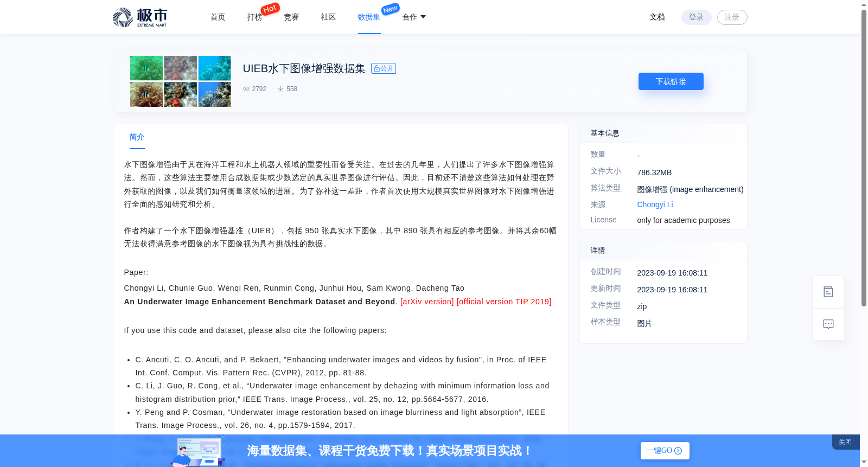Viewport: 868px width, 467px height.
Task: Click the file size value 786.32MB
Action: 654,172
